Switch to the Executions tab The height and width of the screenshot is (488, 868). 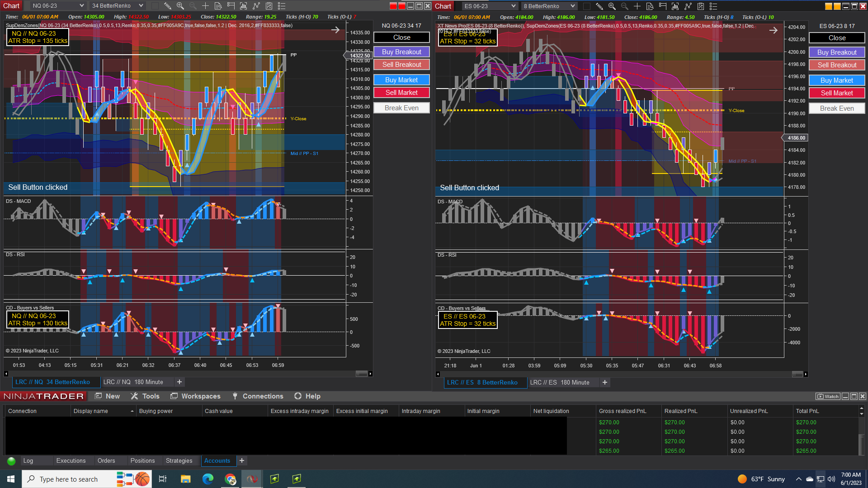[71, 461]
